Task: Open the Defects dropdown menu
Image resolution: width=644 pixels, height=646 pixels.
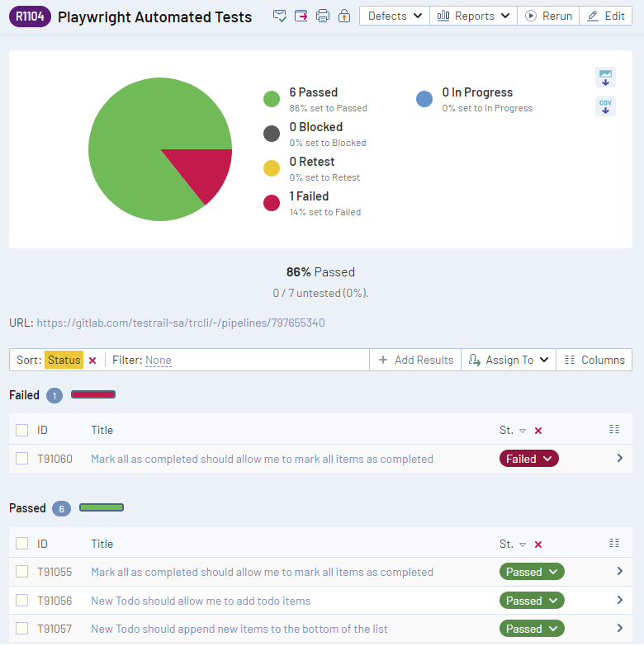Action: 395,16
